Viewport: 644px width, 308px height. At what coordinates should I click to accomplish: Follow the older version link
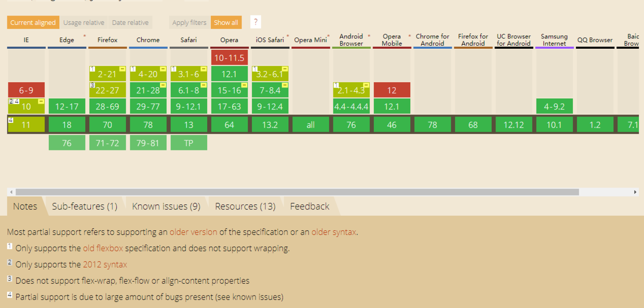193,232
